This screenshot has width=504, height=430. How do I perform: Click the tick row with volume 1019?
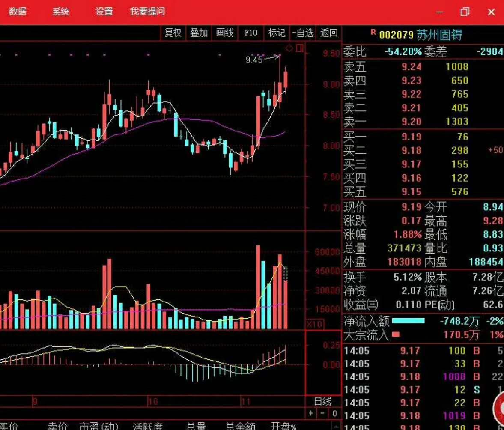point(423,416)
